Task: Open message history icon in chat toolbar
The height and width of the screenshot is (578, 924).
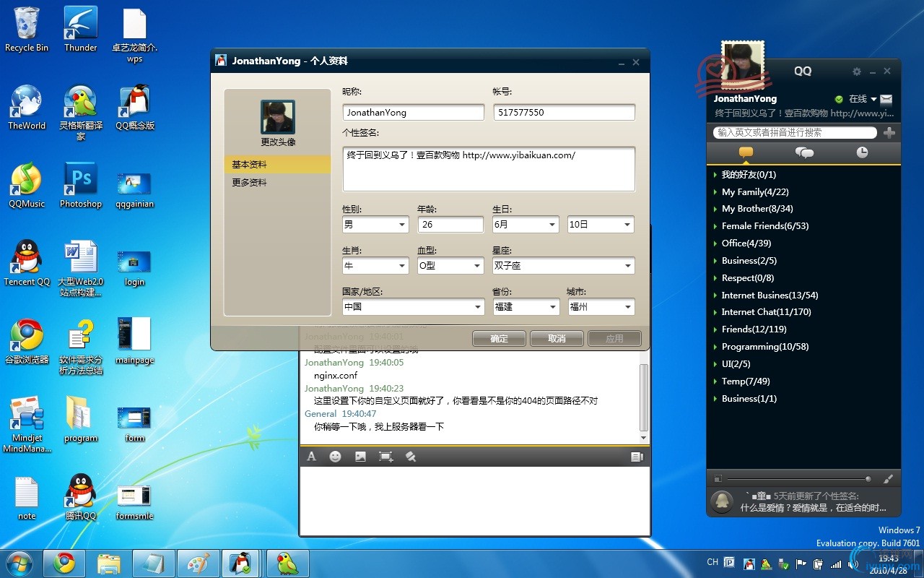Action: pos(636,457)
